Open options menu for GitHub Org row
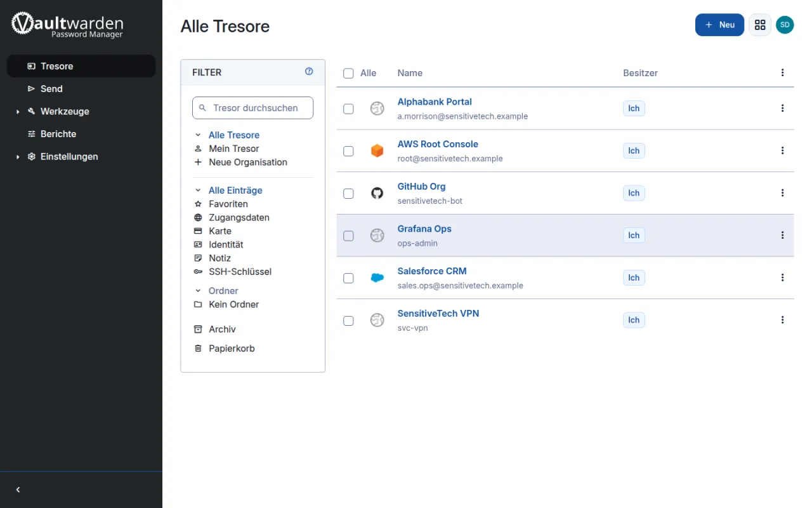Viewport: 812px width, 508px height. (x=782, y=193)
